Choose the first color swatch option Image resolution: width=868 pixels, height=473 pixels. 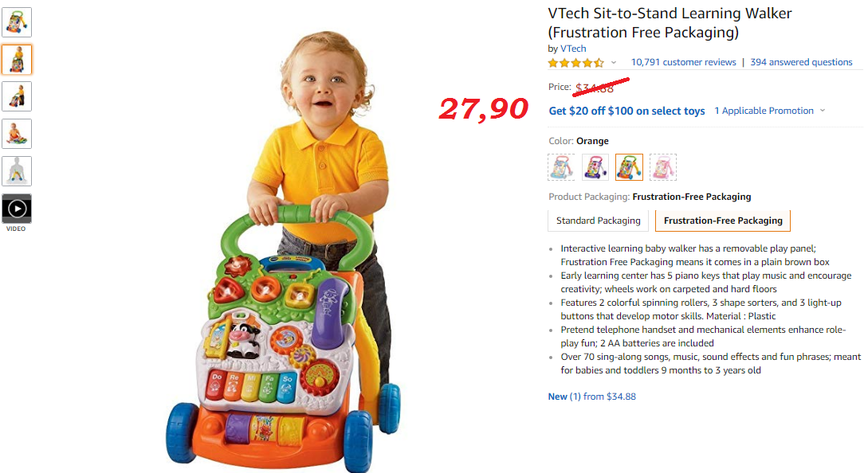click(561, 167)
